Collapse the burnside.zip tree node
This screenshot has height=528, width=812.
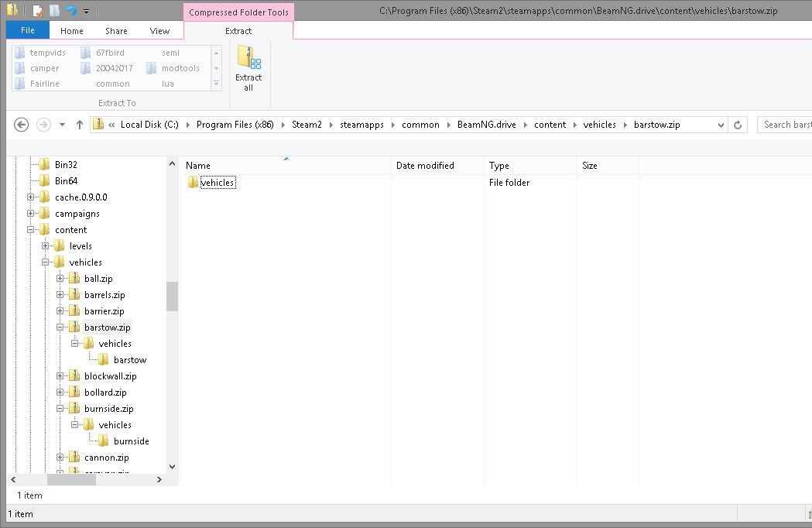click(x=60, y=408)
